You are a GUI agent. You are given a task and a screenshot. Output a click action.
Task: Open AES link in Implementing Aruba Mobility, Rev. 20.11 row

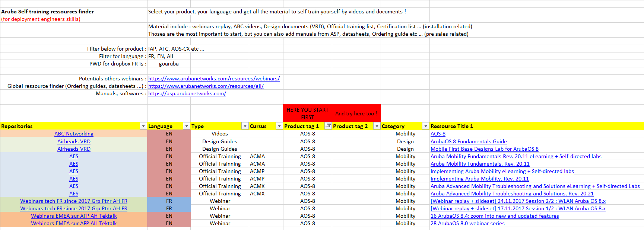click(74, 179)
